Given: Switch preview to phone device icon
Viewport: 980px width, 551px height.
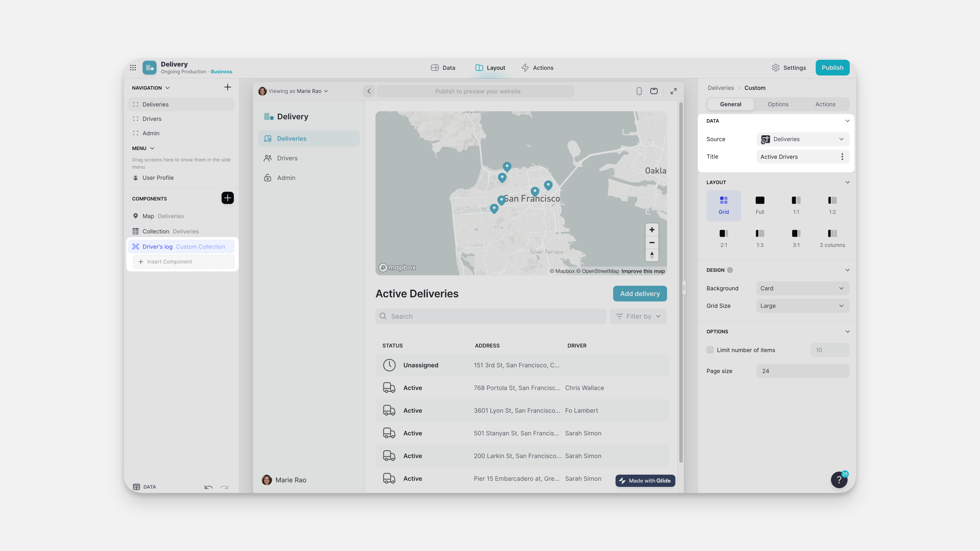Looking at the screenshot, I should tap(639, 91).
